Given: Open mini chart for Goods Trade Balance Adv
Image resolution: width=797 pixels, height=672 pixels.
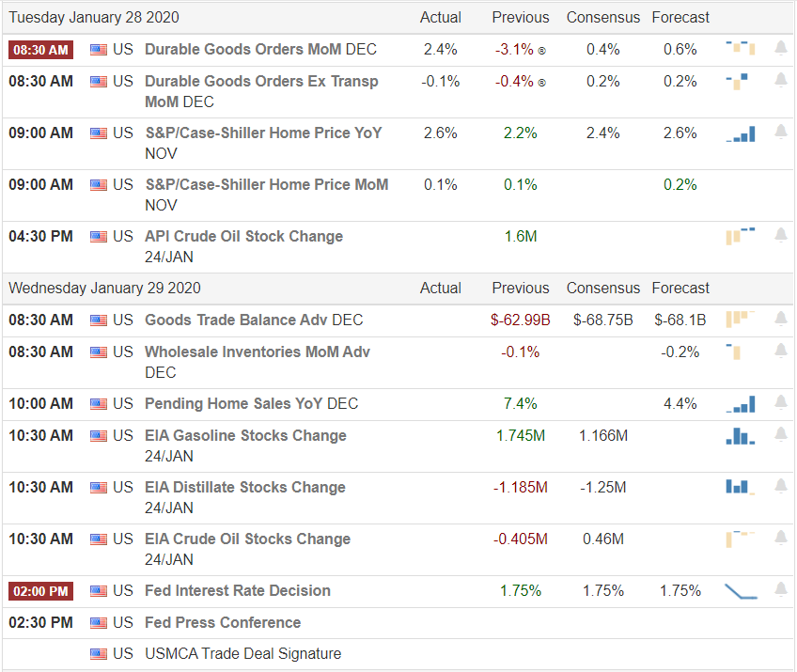Looking at the screenshot, I should 741,320.
